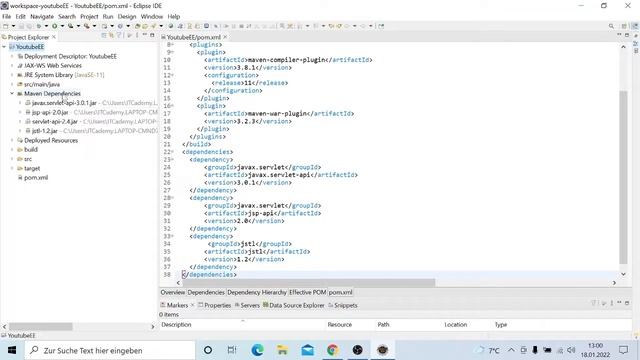Close the Project Explorer tab
The height and width of the screenshot is (360, 640).
(54, 37)
